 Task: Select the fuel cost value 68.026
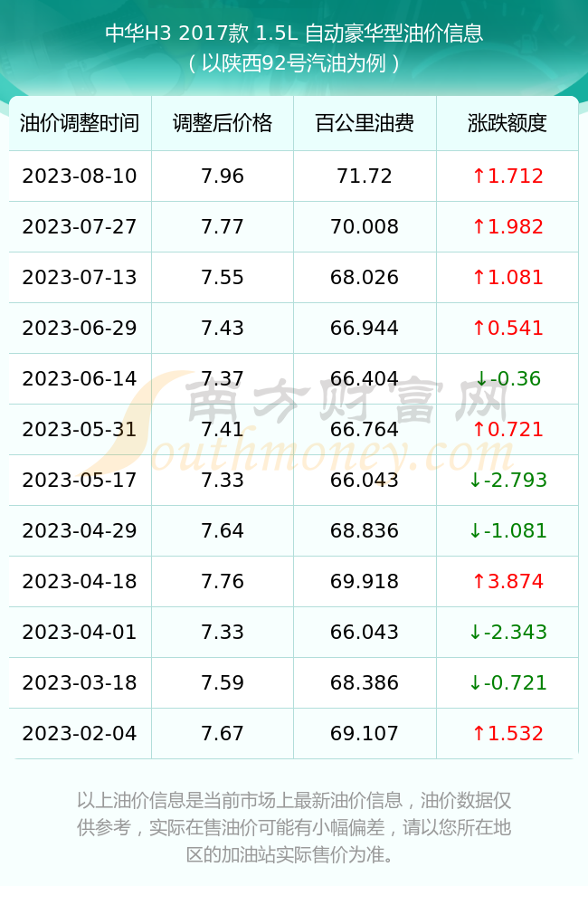tap(365, 278)
